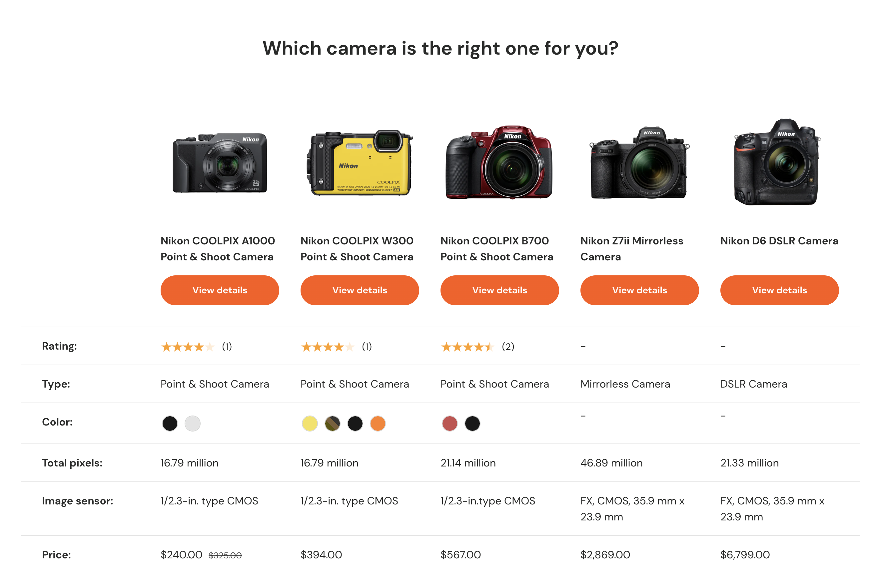View details for the Nikon COOLPIX A1000
885x588 pixels.
pyautogui.click(x=220, y=290)
